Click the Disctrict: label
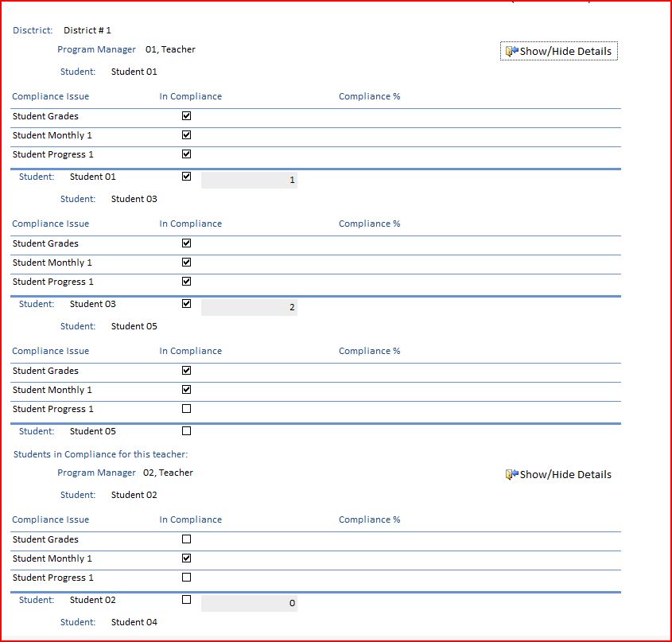This screenshot has height=642, width=672. (x=33, y=30)
